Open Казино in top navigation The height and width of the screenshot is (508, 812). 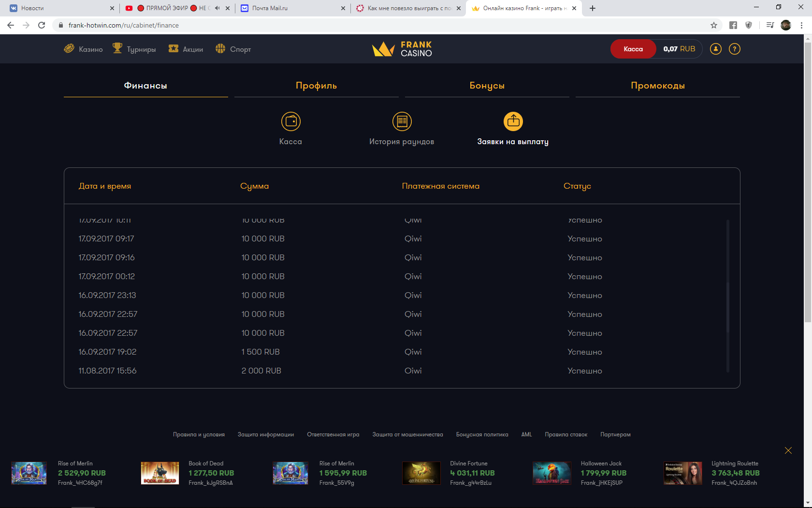click(84, 49)
